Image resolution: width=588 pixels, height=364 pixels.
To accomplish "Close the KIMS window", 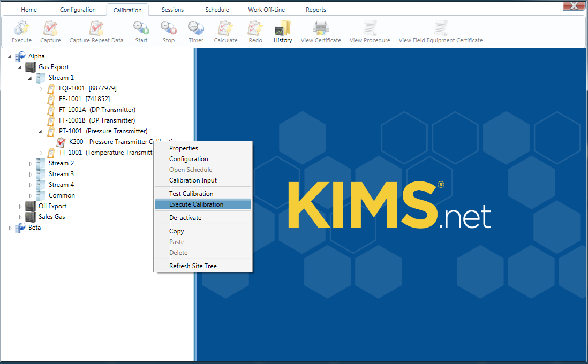I will click(574, 5).
